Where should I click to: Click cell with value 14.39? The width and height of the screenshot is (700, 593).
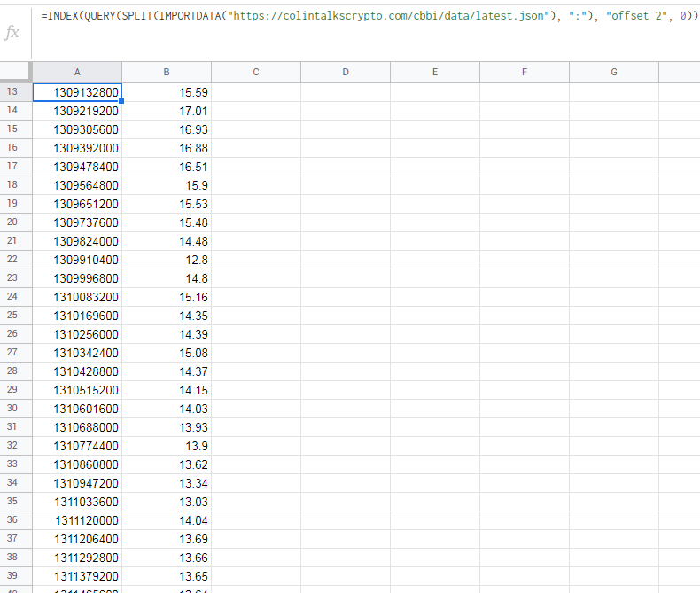click(x=167, y=334)
